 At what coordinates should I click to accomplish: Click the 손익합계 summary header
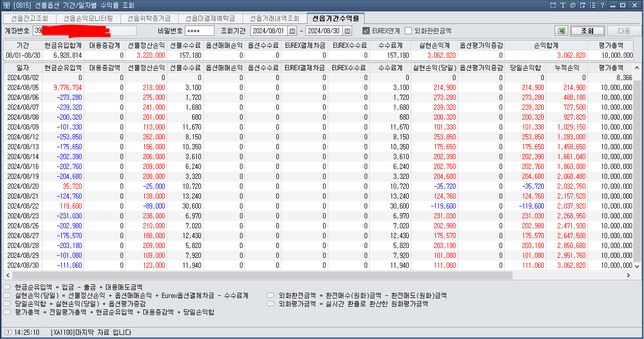coord(545,45)
